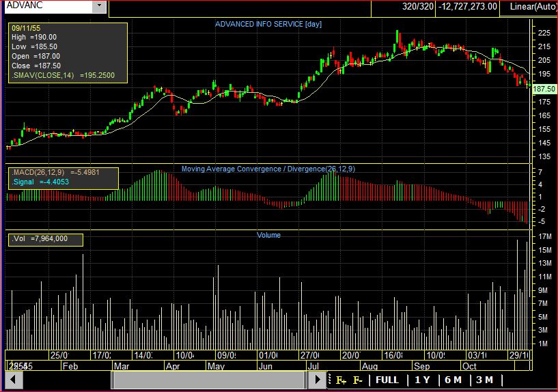The height and width of the screenshot is (392, 558).
Task: Click the grey horizontal scrollbar thumb
Action: 208,380
